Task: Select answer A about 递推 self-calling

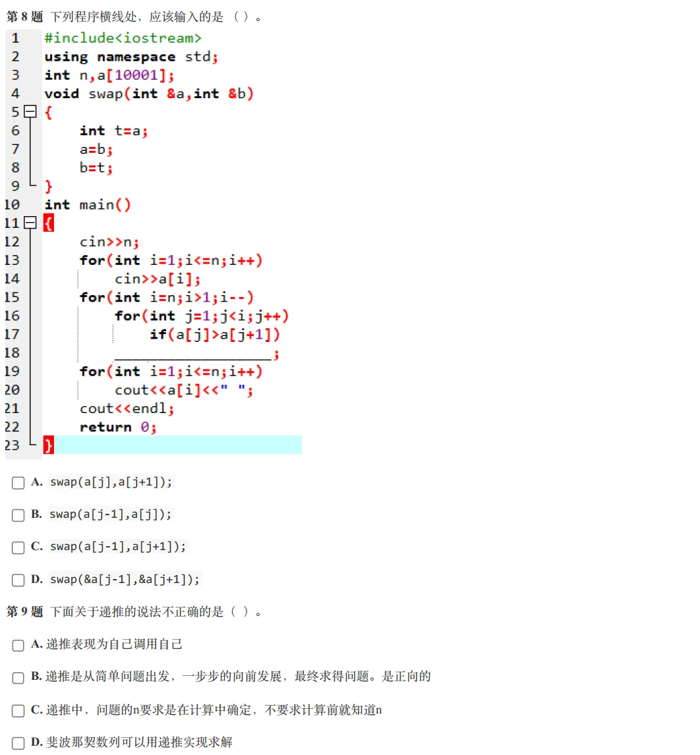Action: pyautogui.click(x=18, y=646)
